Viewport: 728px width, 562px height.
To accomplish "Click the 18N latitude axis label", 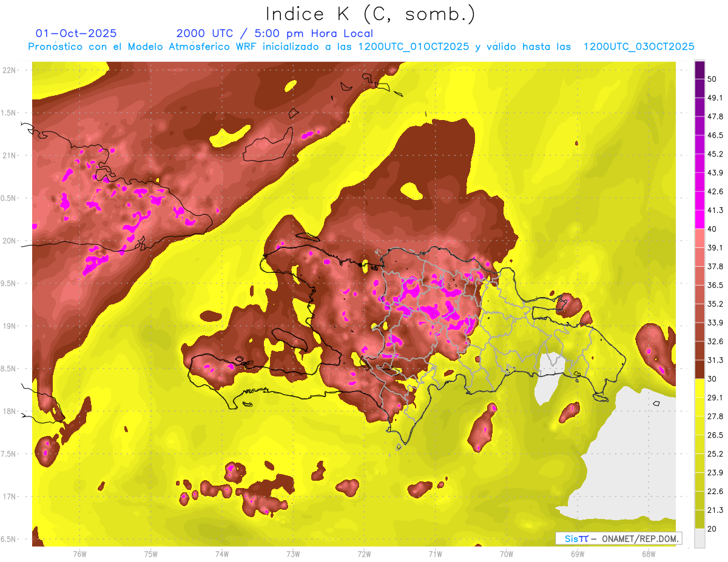I will pos(10,412).
